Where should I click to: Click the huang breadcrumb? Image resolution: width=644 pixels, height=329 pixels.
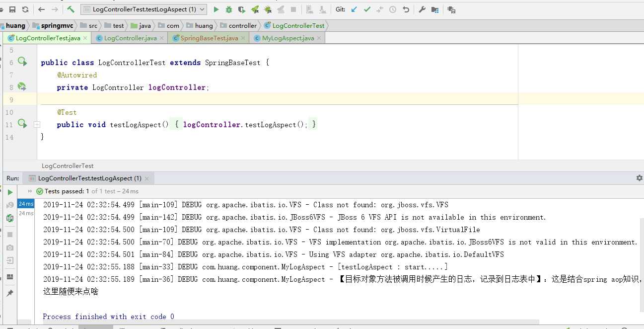click(x=15, y=25)
